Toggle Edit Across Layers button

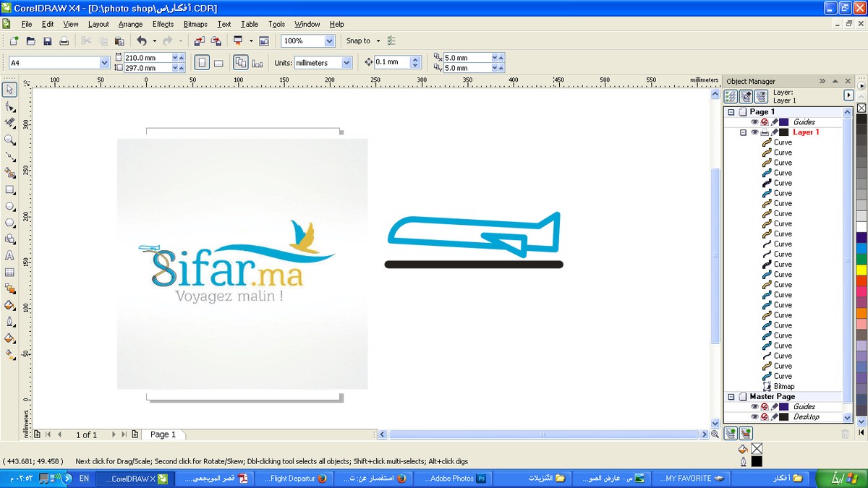click(746, 96)
